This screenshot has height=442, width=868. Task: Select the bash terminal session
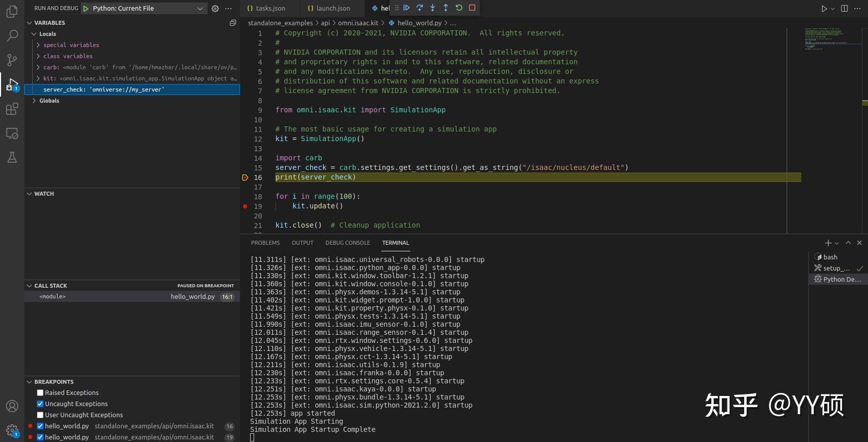tap(830, 257)
